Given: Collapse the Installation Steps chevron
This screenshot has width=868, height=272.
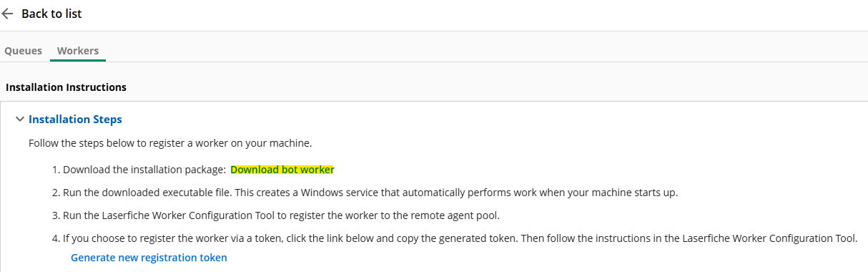Looking at the screenshot, I should tap(19, 120).
